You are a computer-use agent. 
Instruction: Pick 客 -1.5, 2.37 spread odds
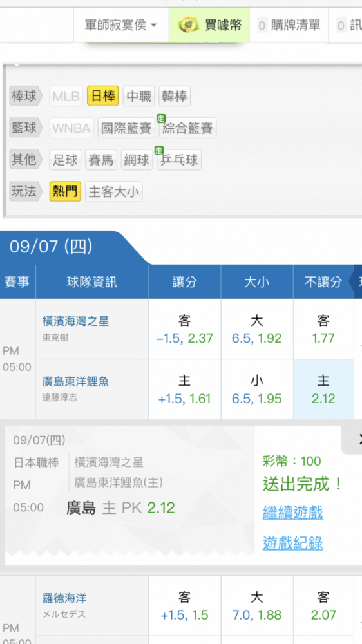[184, 329]
